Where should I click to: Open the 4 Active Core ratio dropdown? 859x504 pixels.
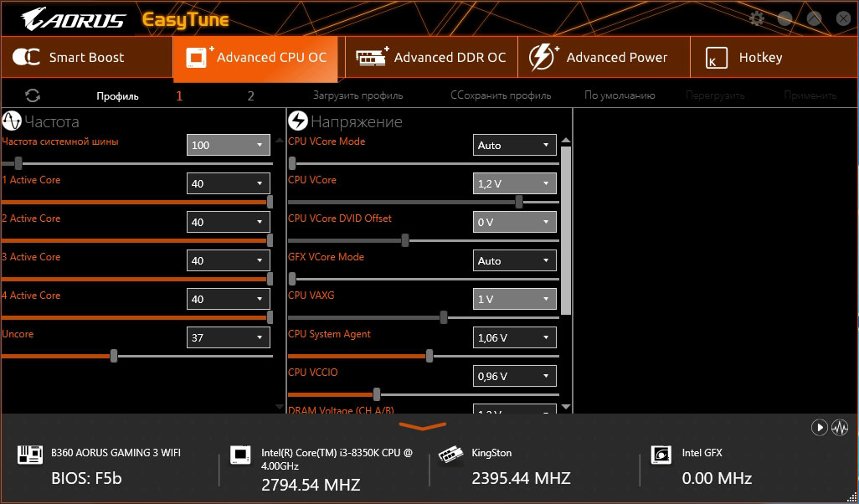coord(229,299)
